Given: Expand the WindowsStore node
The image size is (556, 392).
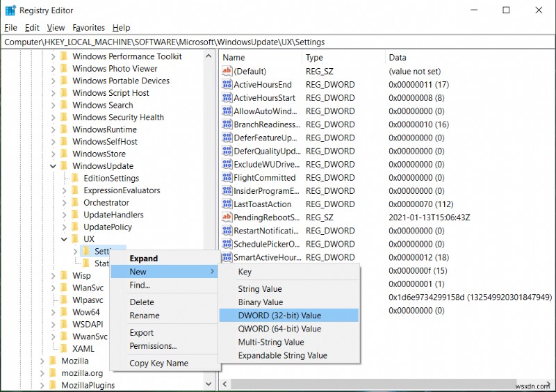Looking at the screenshot, I should pyautogui.click(x=54, y=154).
